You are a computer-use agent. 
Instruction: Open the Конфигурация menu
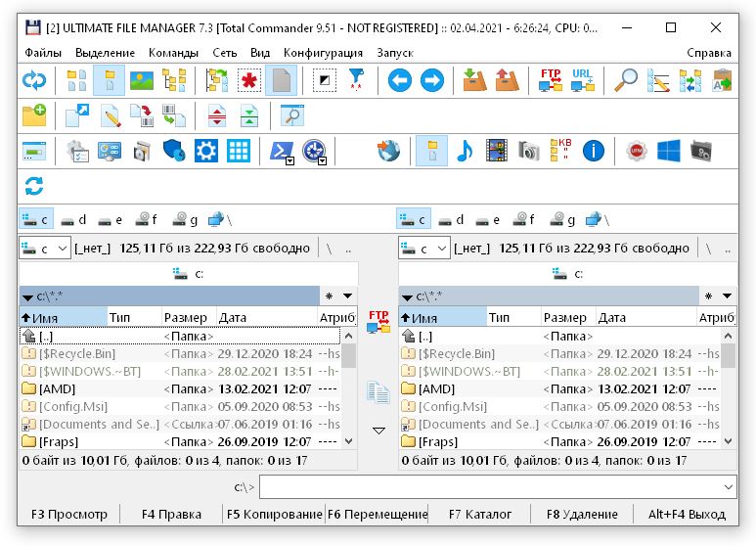pyautogui.click(x=323, y=53)
